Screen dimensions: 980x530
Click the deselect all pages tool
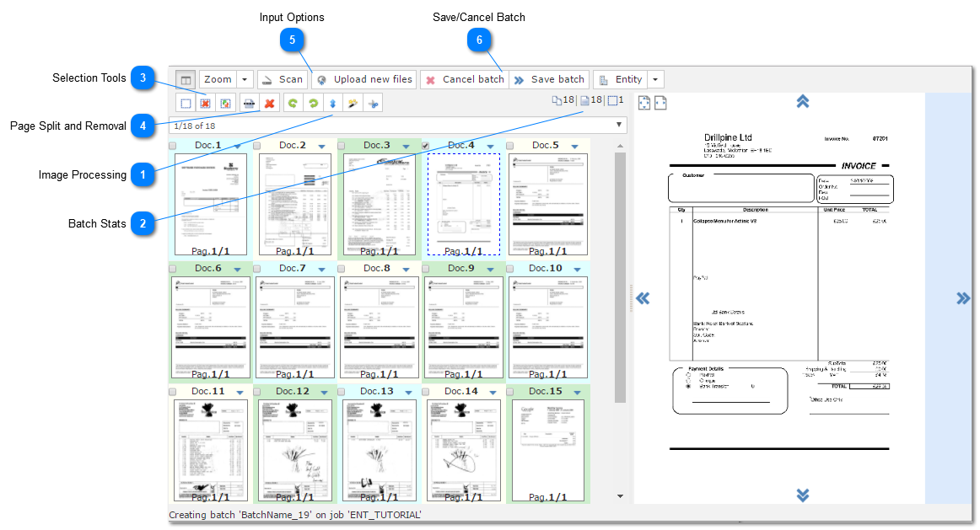[x=205, y=104]
